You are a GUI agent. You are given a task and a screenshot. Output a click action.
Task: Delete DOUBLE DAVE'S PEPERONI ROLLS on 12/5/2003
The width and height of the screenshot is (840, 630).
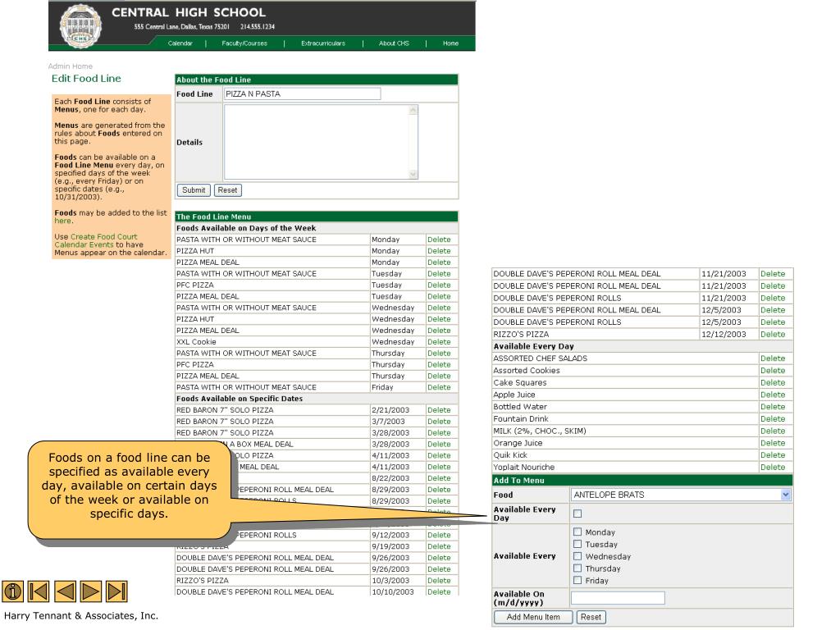pyautogui.click(x=773, y=322)
